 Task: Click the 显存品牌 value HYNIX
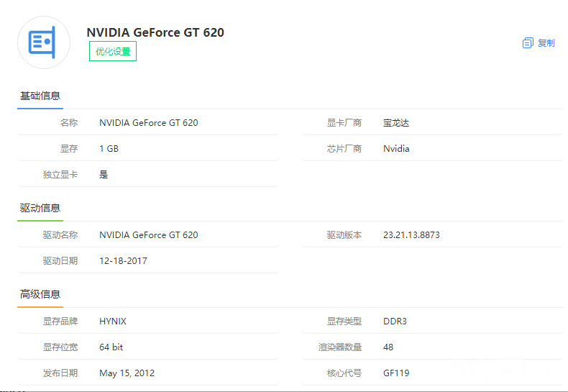tap(113, 322)
